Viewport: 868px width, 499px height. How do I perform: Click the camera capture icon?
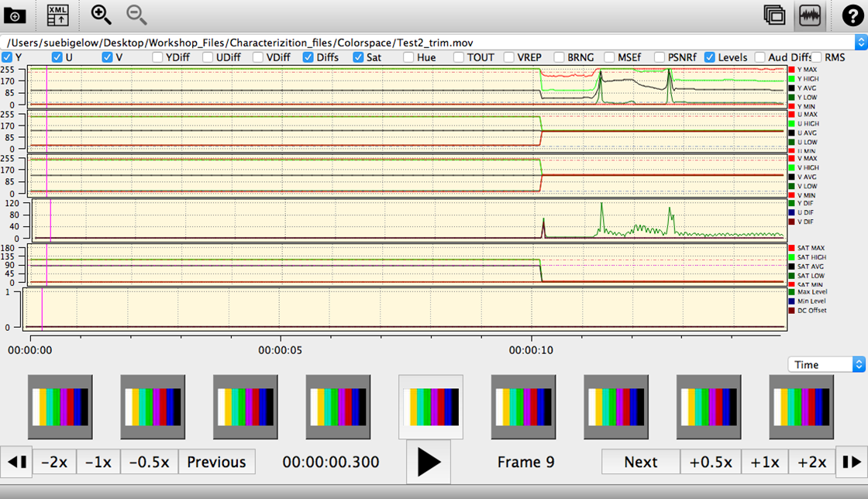pyautogui.click(x=15, y=15)
